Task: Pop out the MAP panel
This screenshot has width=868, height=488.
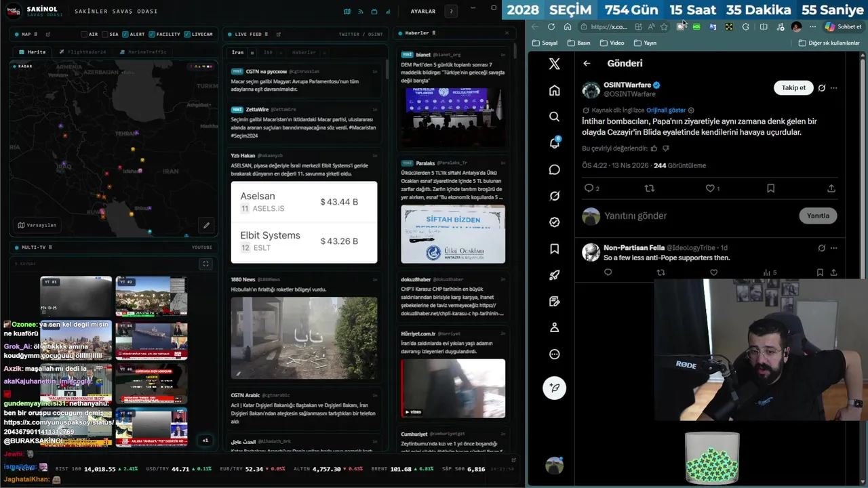Action: click(47, 34)
